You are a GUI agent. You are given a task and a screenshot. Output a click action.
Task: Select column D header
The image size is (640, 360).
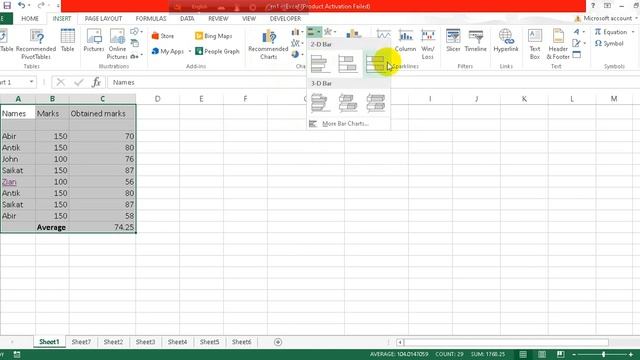coord(158,99)
